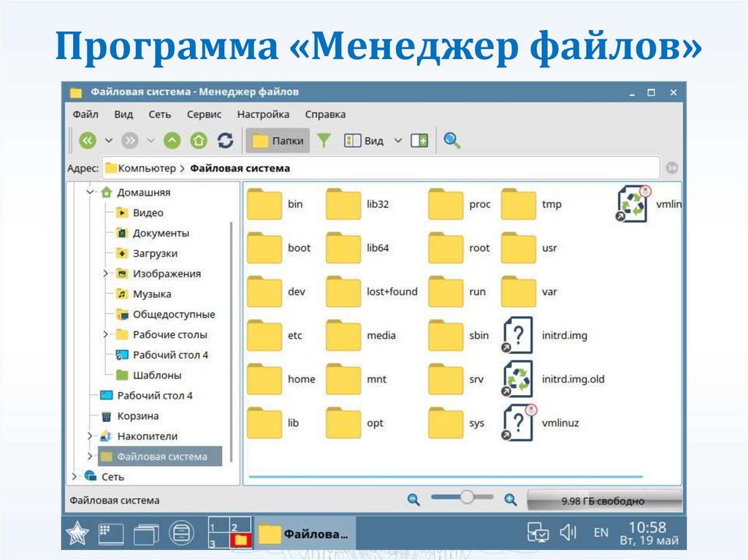Click the horizontal scrollbar under the file list
Viewport: 748px width, 560px height.
click(x=446, y=477)
